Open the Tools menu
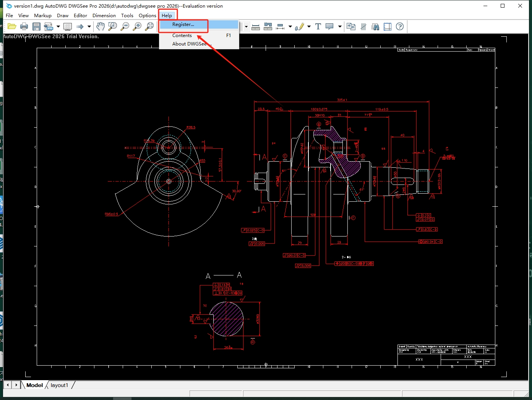 127,16
